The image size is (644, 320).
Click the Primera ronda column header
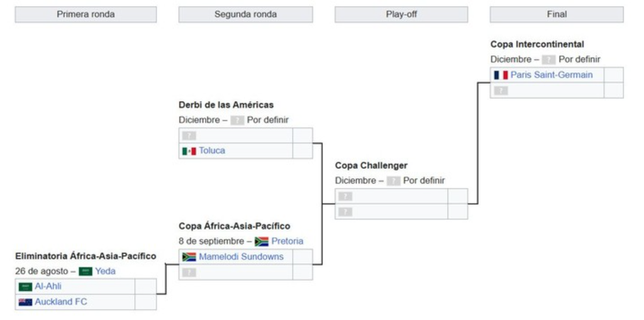click(86, 14)
